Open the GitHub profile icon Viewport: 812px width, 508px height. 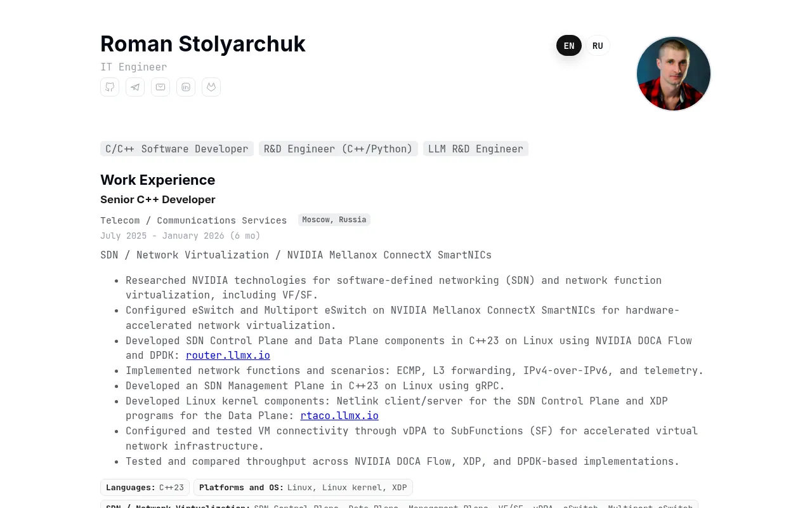(x=110, y=87)
